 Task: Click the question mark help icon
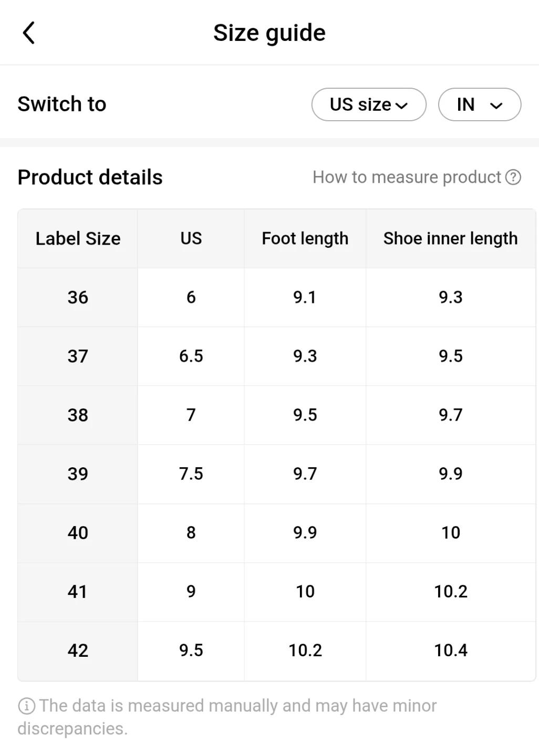point(513,177)
